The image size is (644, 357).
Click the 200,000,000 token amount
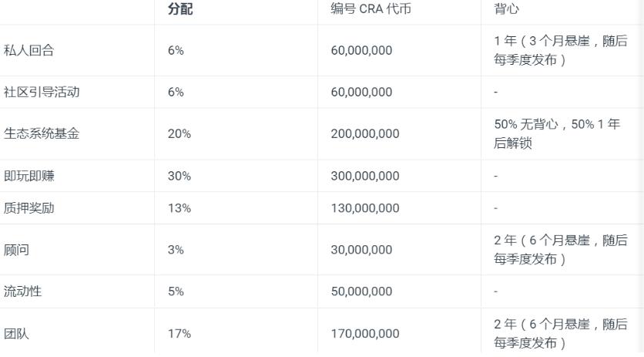365,133
